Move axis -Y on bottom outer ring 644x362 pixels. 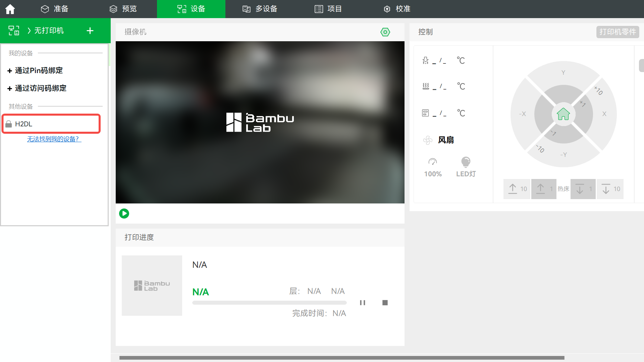point(563,155)
